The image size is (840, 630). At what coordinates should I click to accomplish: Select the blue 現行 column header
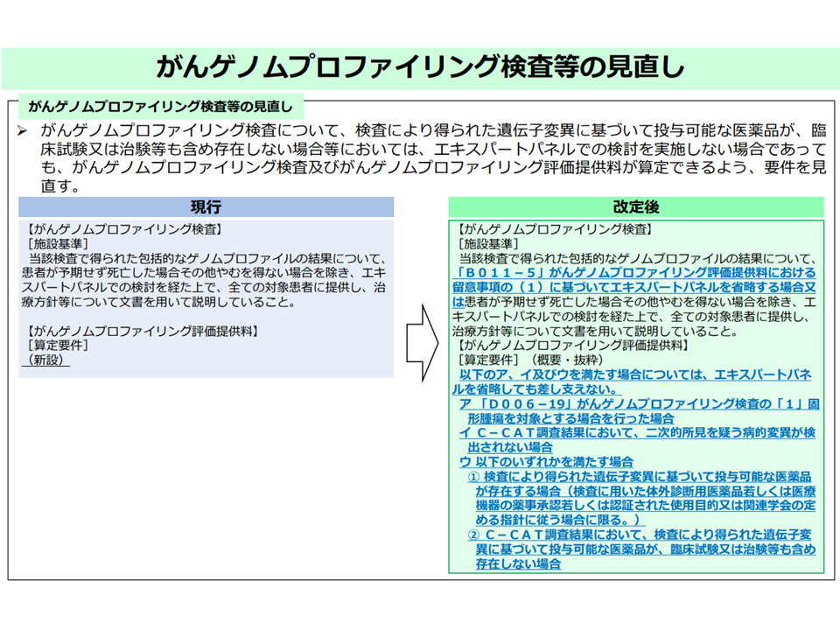[206, 207]
